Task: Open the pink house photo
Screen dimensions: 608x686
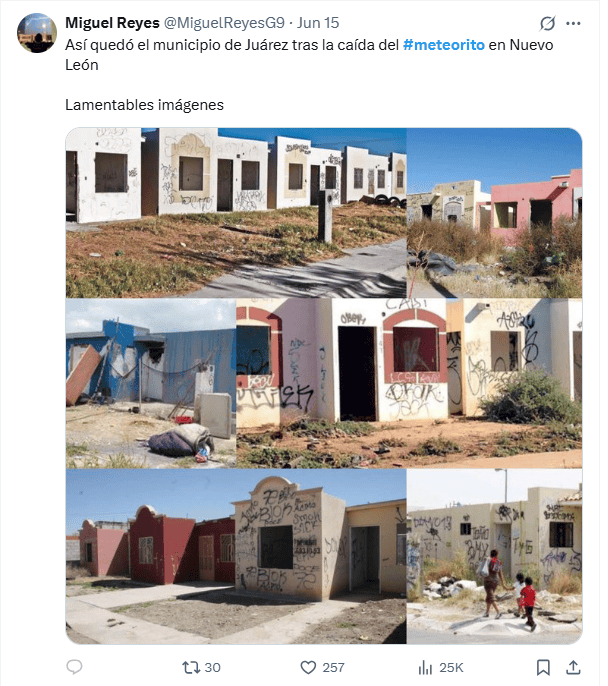Action: [x=494, y=213]
